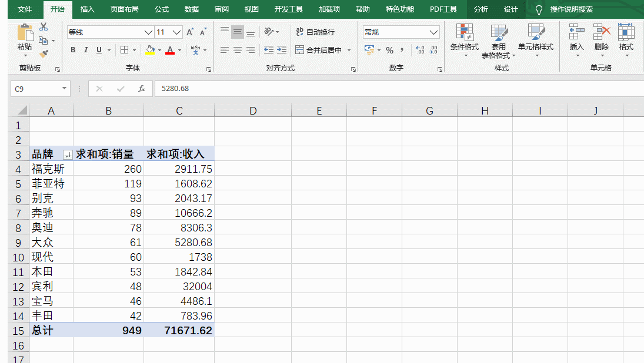Apply the red font color
Screen dimensions: 644x363
[170, 50]
